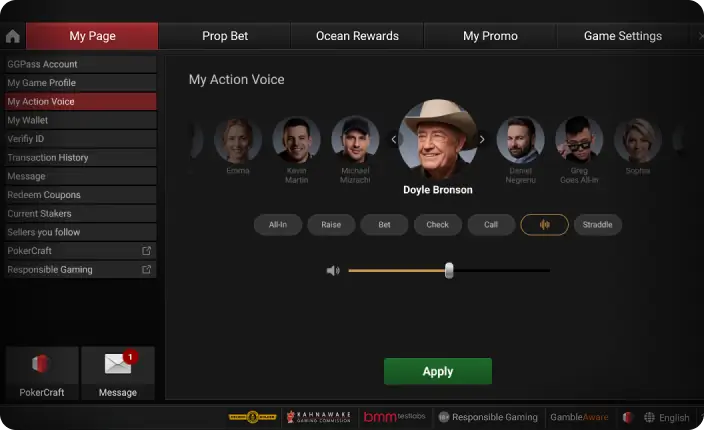Mute using the speaker volume icon
Viewport: 704px width, 430px height.
coord(333,271)
